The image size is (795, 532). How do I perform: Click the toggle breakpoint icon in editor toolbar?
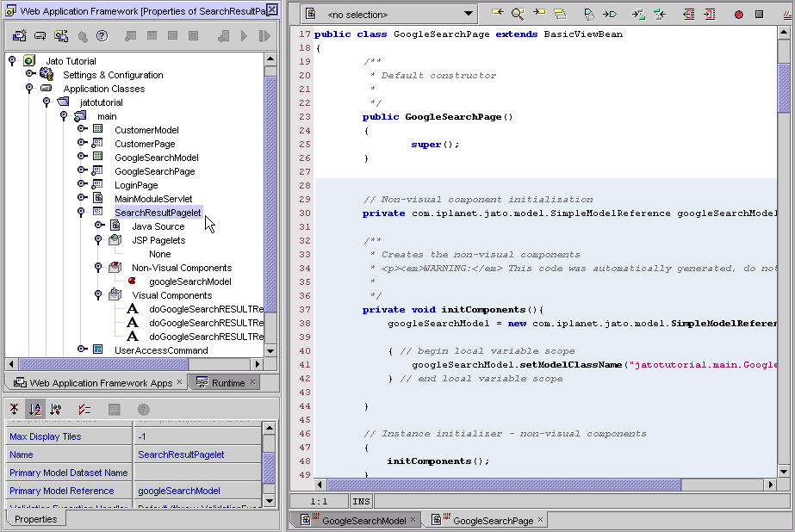(737, 14)
